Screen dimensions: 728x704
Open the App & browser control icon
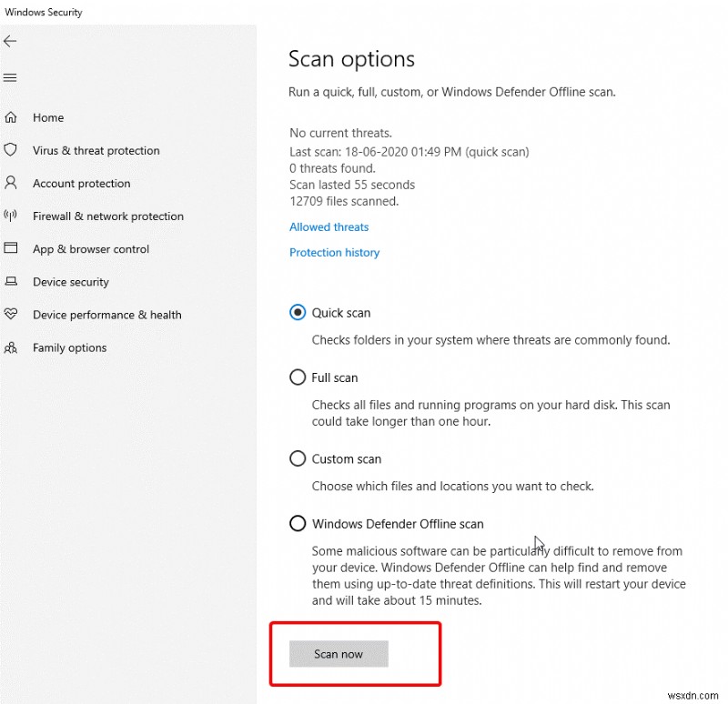tap(13, 248)
